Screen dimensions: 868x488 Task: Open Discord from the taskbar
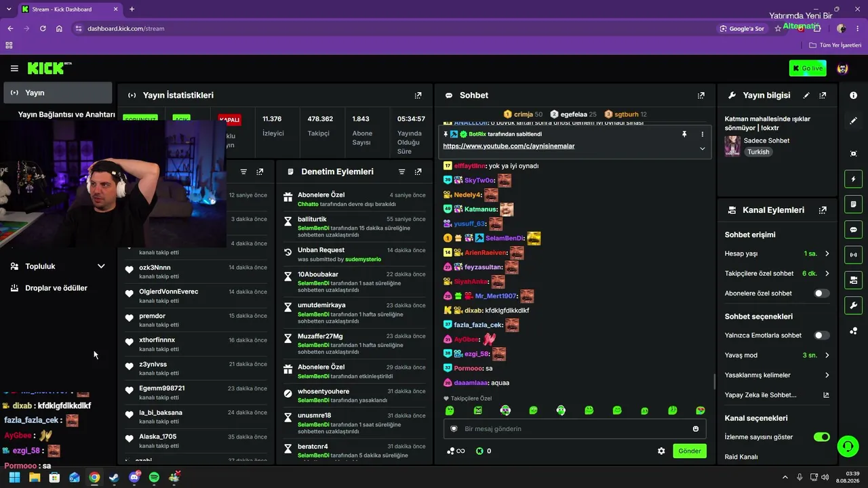(134, 478)
